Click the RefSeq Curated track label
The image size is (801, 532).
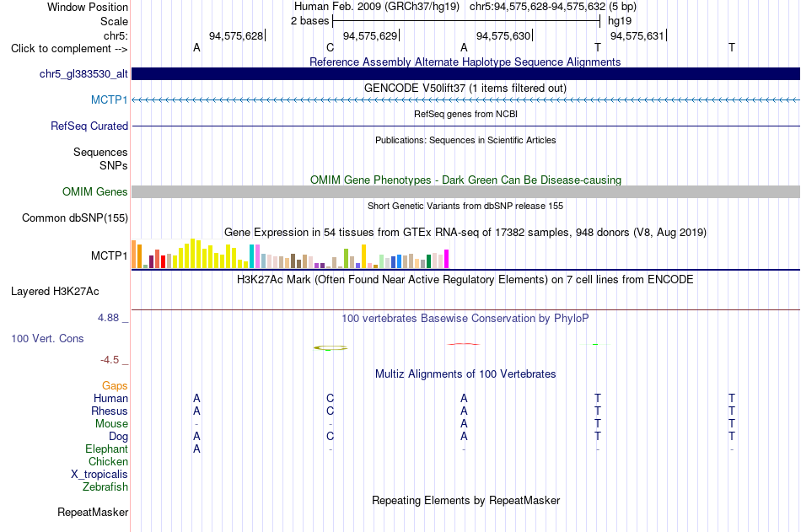[x=89, y=126]
